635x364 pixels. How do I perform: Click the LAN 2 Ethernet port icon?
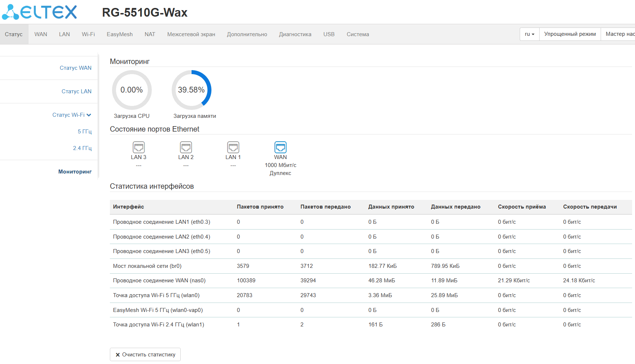186,147
